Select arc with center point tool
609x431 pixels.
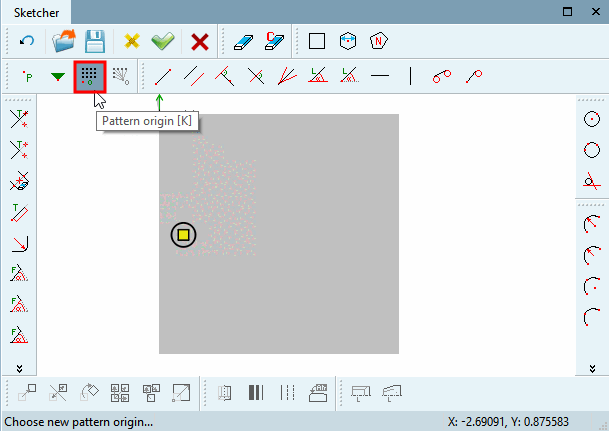[592, 286]
